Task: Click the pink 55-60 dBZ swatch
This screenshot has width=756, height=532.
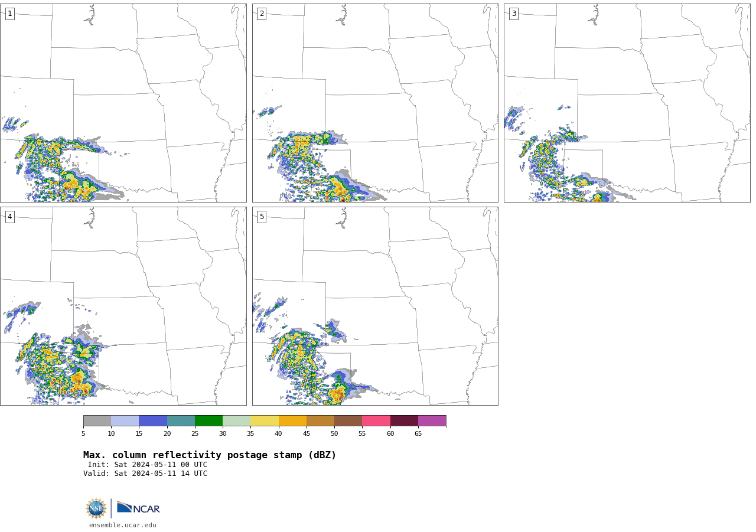Action: pyautogui.click(x=376, y=420)
